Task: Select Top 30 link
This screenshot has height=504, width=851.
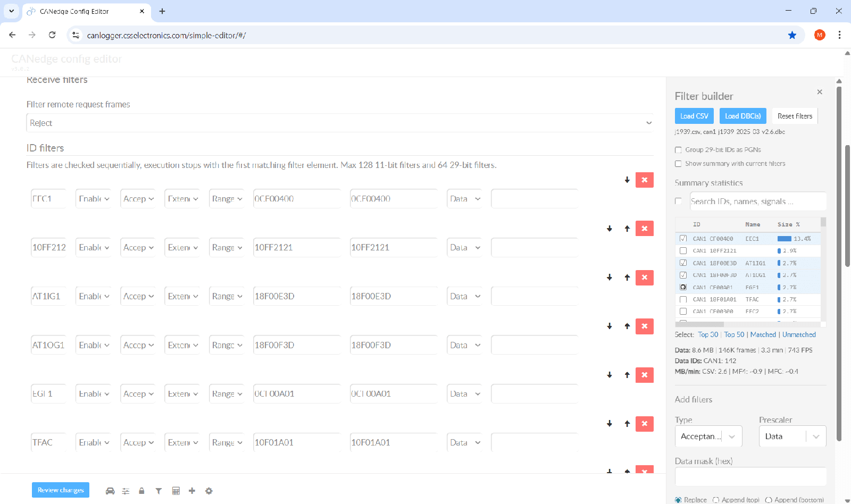Action: coord(708,334)
